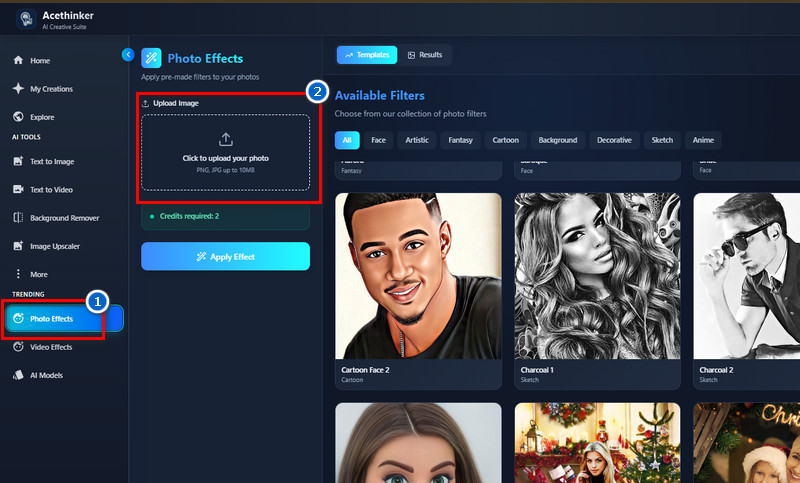
Task: Open Background Remover tool
Action: (x=64, y=218)
